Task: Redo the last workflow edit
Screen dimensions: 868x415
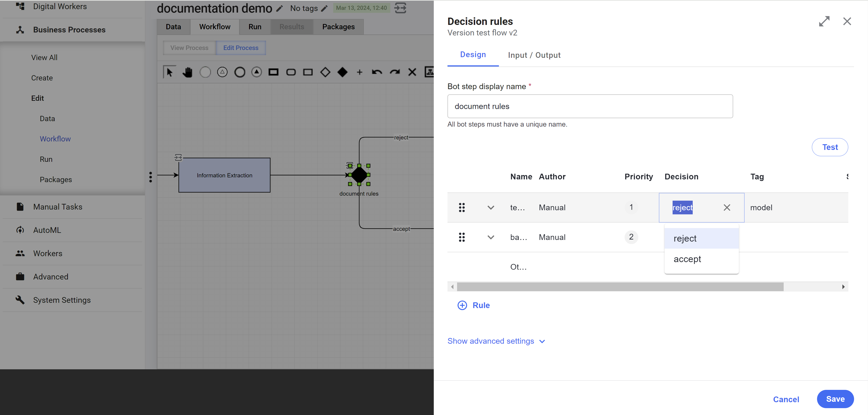Action: [394, 72]
